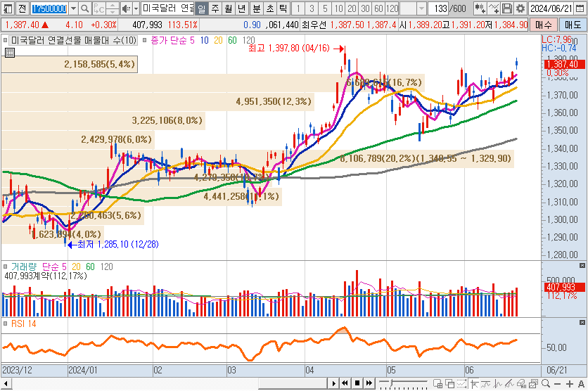Select the 틱 (tick) period tab

(x=282, y=8)
